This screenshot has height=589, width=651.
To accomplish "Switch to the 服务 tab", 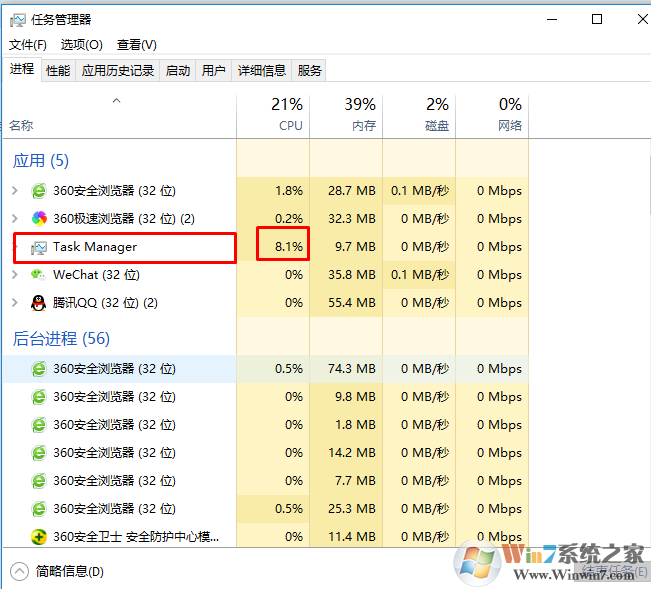I will [x=309, y=71].
